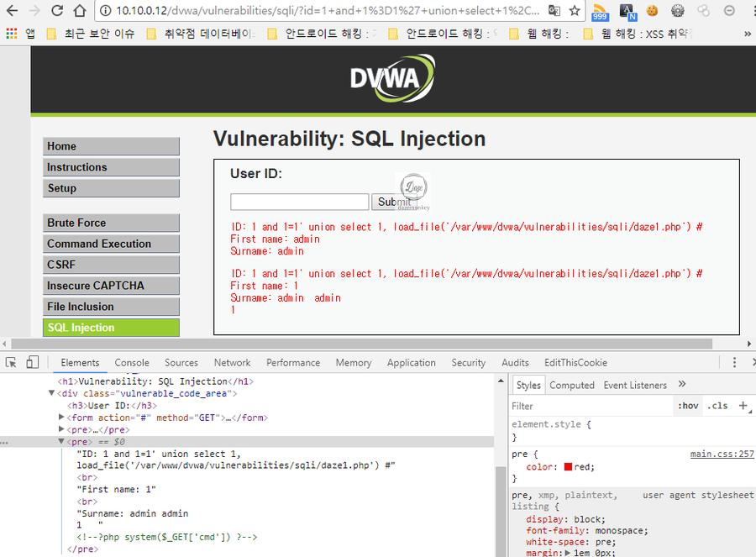Switch to the Application tab
The image size is (756, 557).
point(412,362)
